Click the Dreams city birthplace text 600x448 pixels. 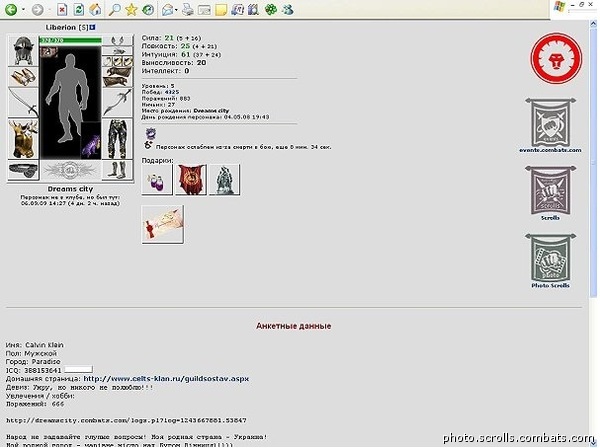pyautogui.click(x=211, y=111)
